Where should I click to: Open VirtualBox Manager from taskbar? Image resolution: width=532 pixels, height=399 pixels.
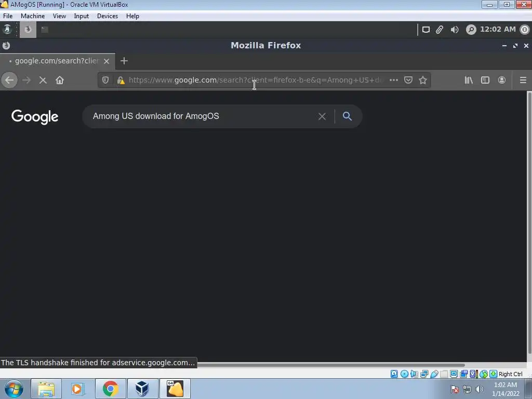[x=142, y=389]
